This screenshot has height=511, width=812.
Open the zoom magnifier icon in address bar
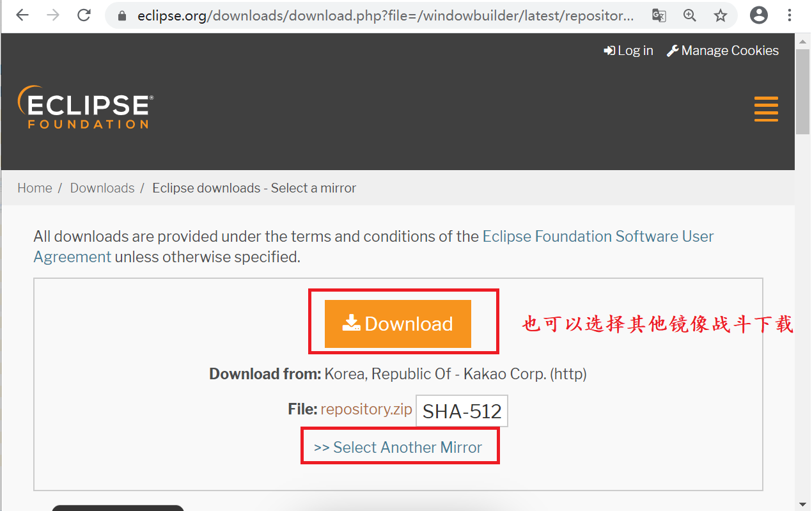click(x=690, y=15)
